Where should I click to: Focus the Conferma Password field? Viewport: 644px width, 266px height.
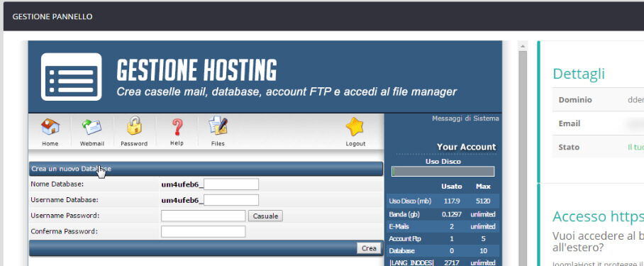204,231
